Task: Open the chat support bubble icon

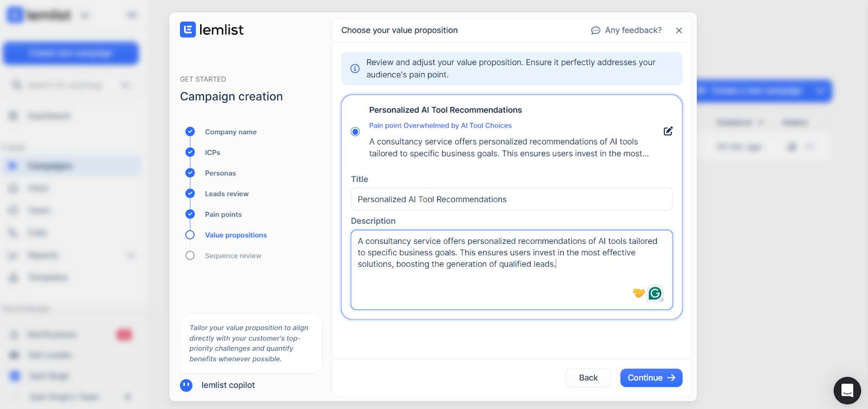Action: (847, 391)
